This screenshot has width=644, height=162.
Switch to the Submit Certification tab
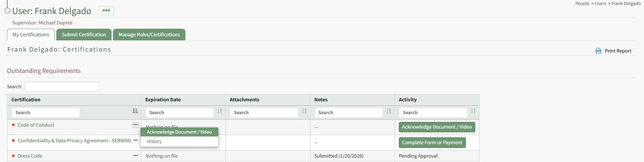coord(84,35)
